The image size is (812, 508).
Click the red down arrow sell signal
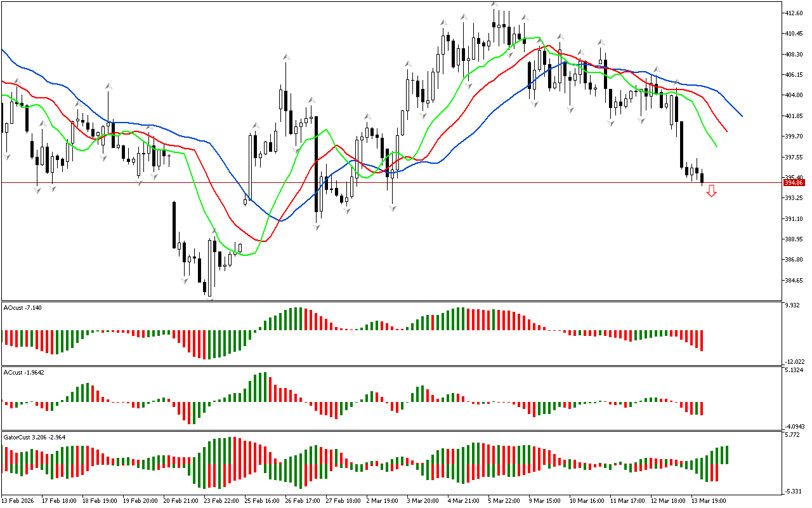(712, 190)
